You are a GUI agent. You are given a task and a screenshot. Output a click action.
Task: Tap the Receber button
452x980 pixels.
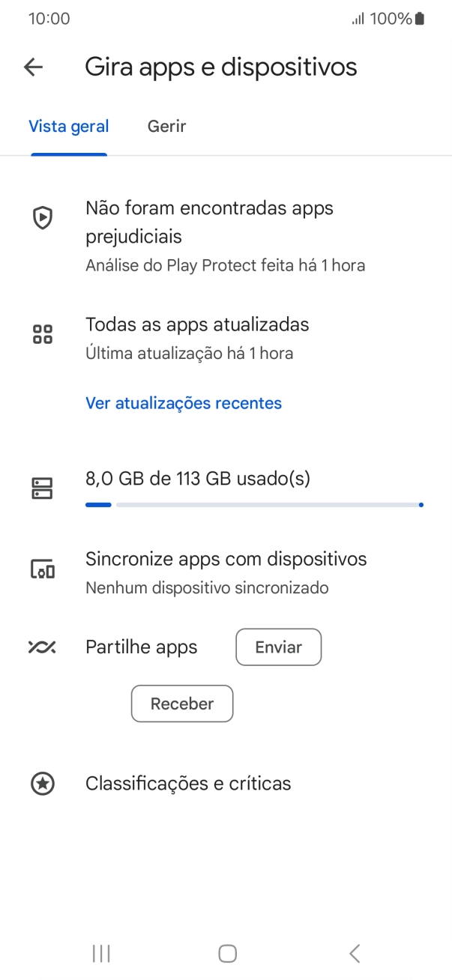point(182,704)
